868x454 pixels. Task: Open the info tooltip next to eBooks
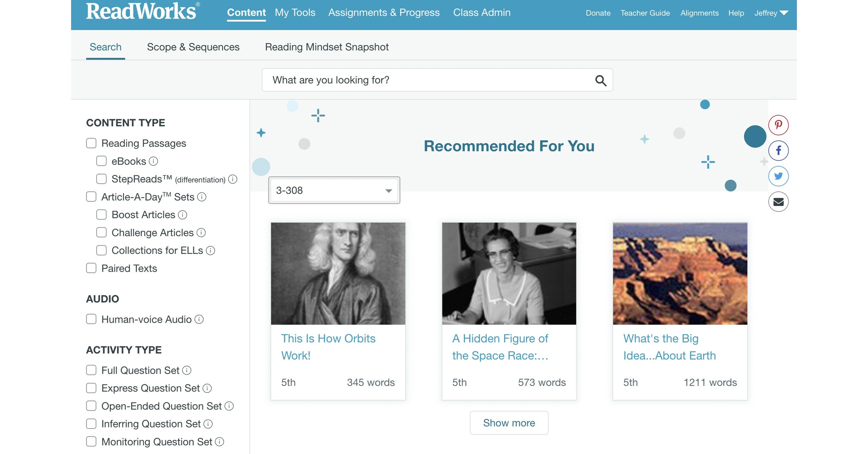pos(154,161)
